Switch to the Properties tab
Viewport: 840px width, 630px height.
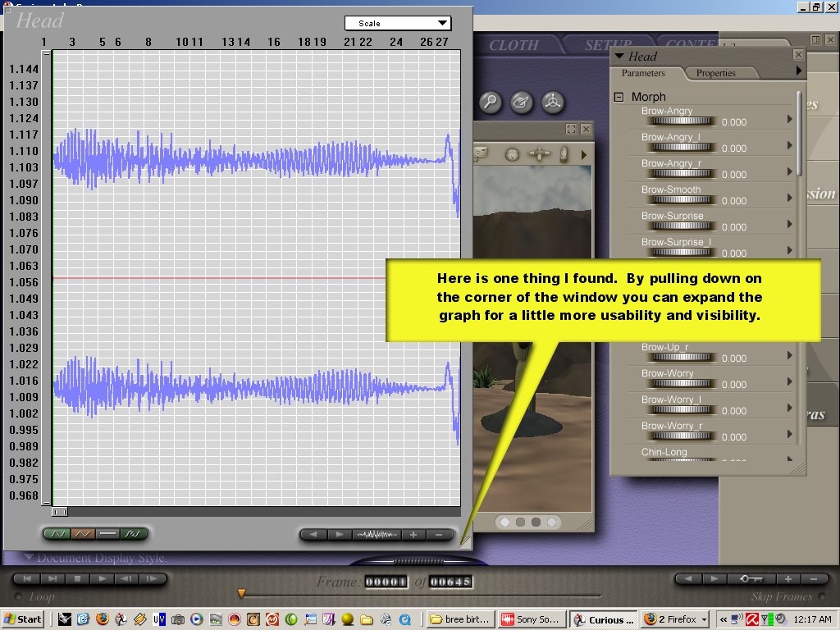click(x=715, y=73)
